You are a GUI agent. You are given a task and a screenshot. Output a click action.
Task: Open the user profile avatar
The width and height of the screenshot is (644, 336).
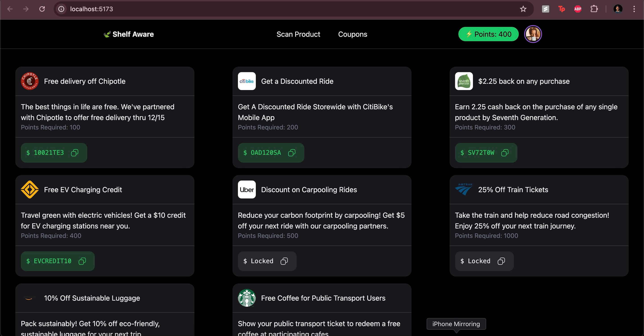[x=533, y=34]
